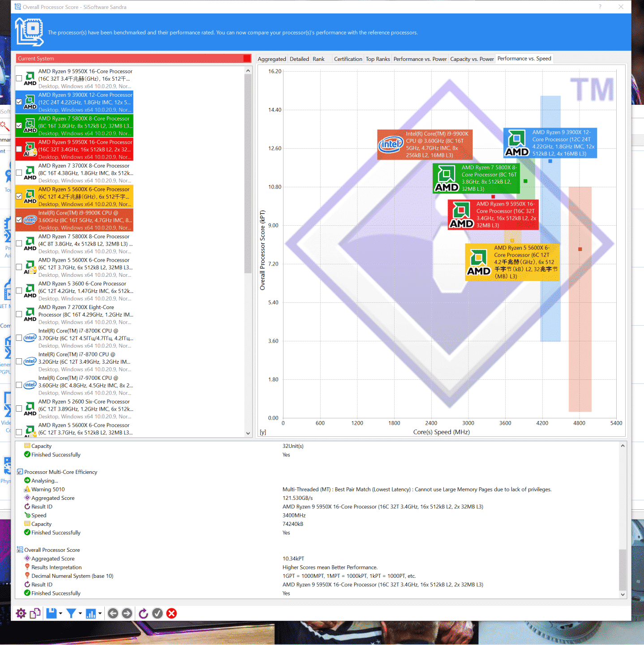This screenshot has height=645, width=644.
Task: Click the Intel i9-9900K label on chart
Action: 425,145
